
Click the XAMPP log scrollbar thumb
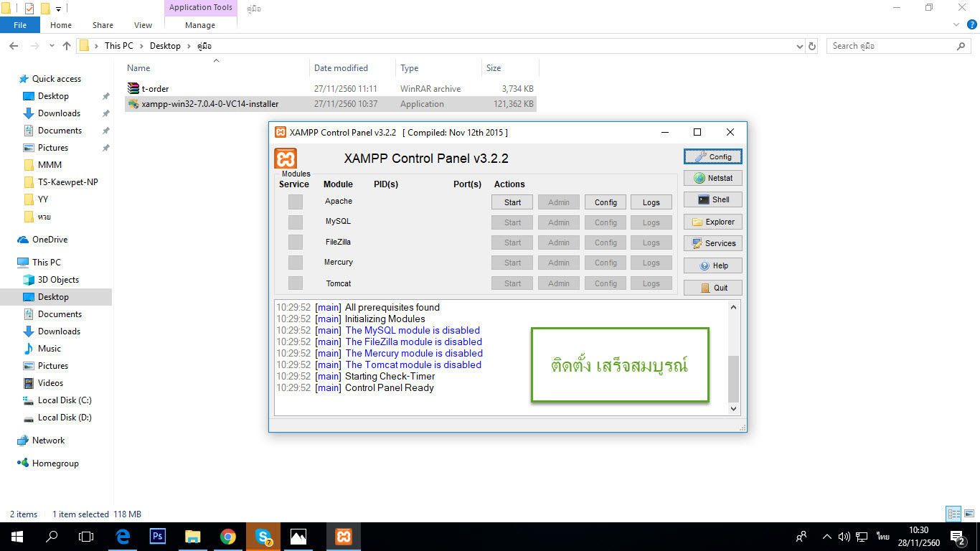coord(733,378)
